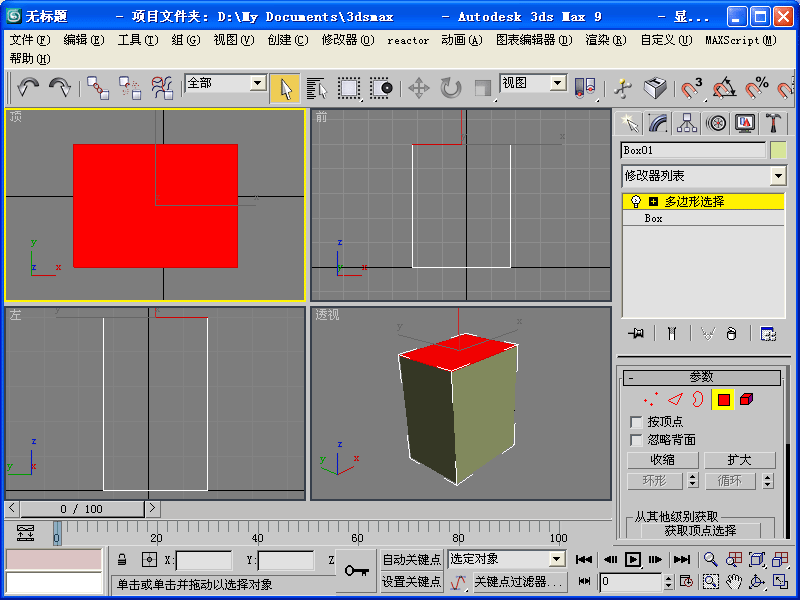The image size is (800, 600).
Task: Click the 自动关键点 button
Action: tap(411, 560)
